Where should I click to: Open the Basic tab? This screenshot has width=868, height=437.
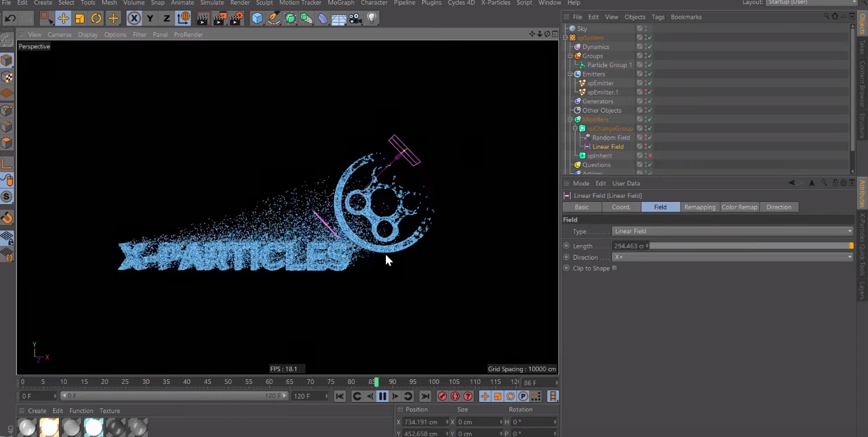(582, 207)
